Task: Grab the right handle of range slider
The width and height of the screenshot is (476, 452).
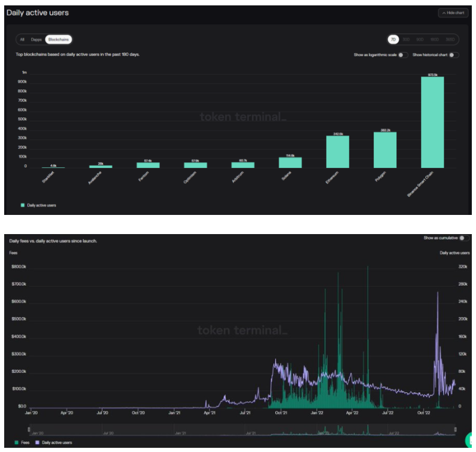Action: point(456,429)
